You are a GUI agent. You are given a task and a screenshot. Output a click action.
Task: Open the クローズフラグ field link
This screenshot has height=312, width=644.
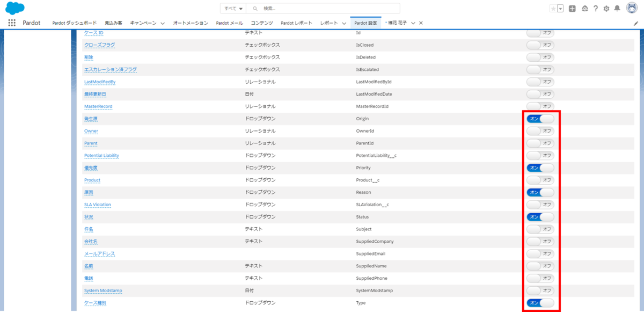tap(99, 45)
